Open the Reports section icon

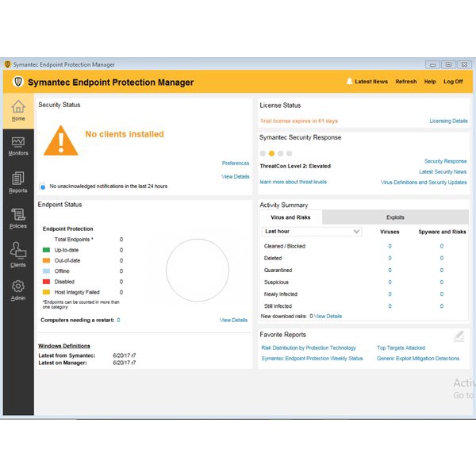click(x=18, y=178)
